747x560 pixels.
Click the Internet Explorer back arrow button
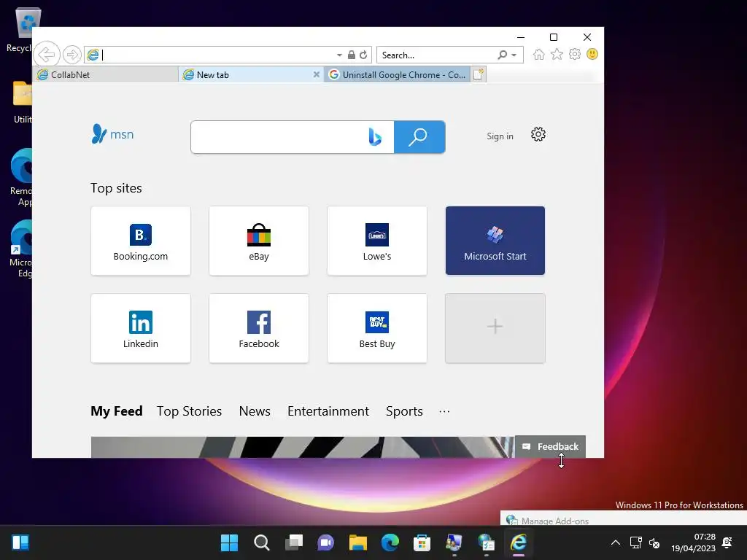pyautogui.click(x=47, y=55)
